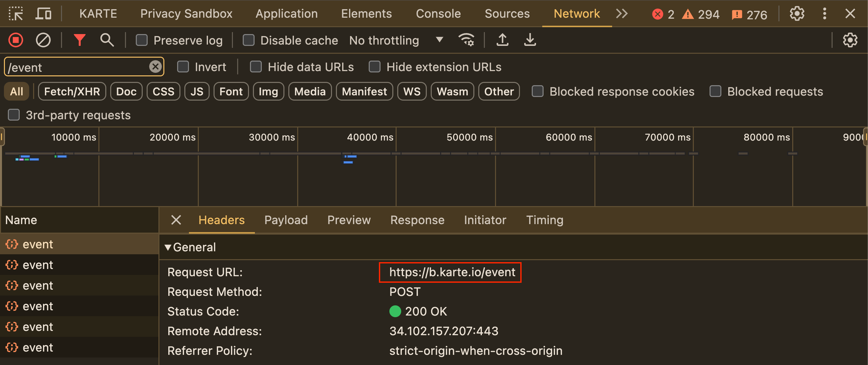The image size is (868, 365).
Task: Toggle the red filter funnel icon
Action: pyautogui.click(x=79, y=40)
